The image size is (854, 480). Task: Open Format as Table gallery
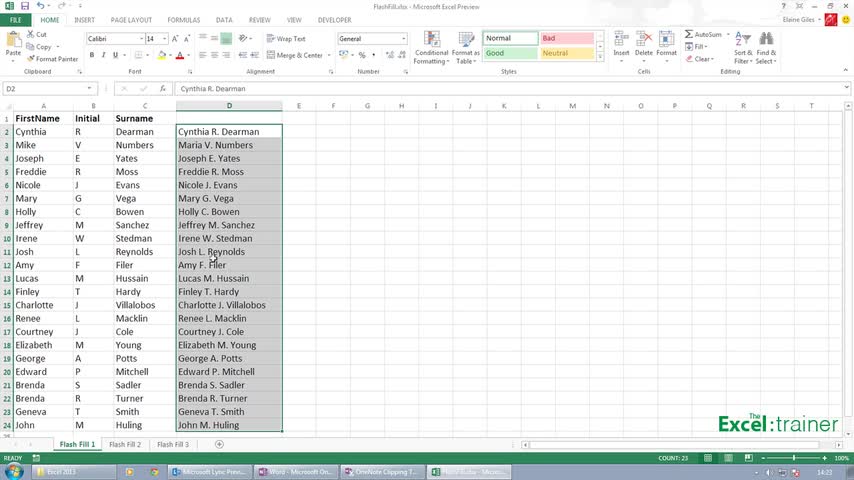coord(466,48)
